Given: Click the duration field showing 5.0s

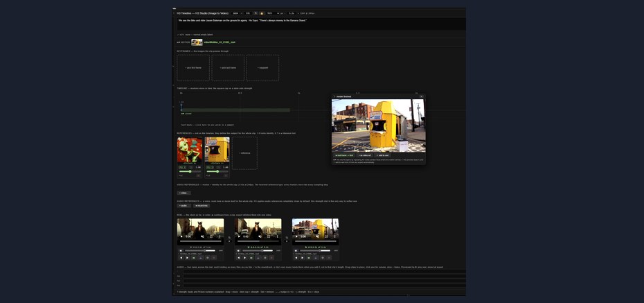Looking at the screenshot, I should (292, 13).
